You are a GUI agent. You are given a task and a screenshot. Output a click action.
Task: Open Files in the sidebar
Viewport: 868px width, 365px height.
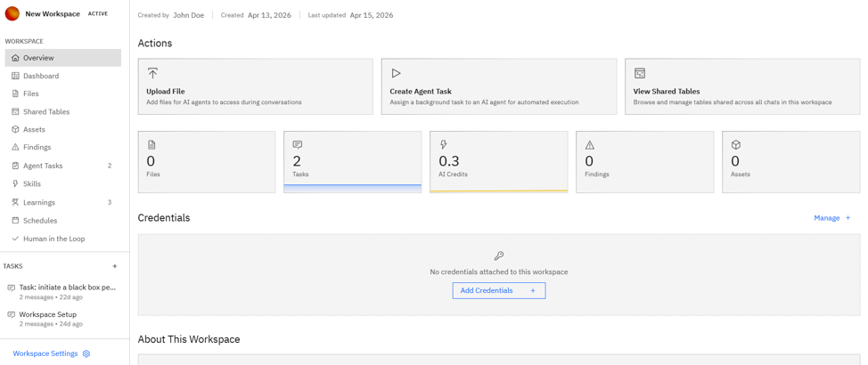(x=63, y=93)
